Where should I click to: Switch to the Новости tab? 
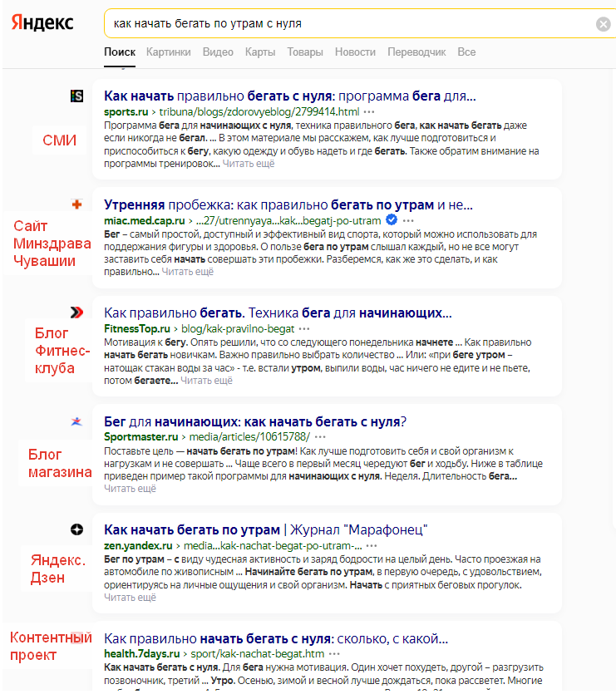coord(355,52)
